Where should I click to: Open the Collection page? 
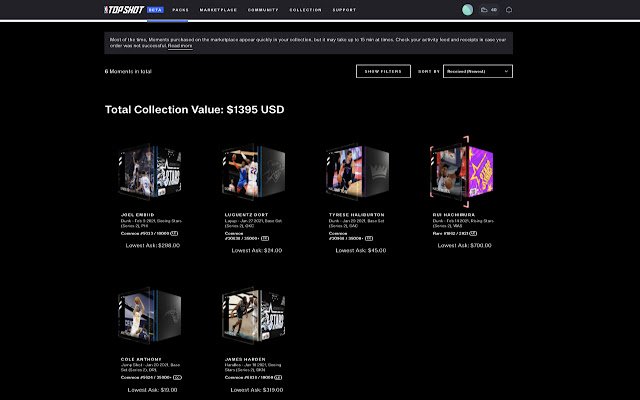click(x=305, y=10)
